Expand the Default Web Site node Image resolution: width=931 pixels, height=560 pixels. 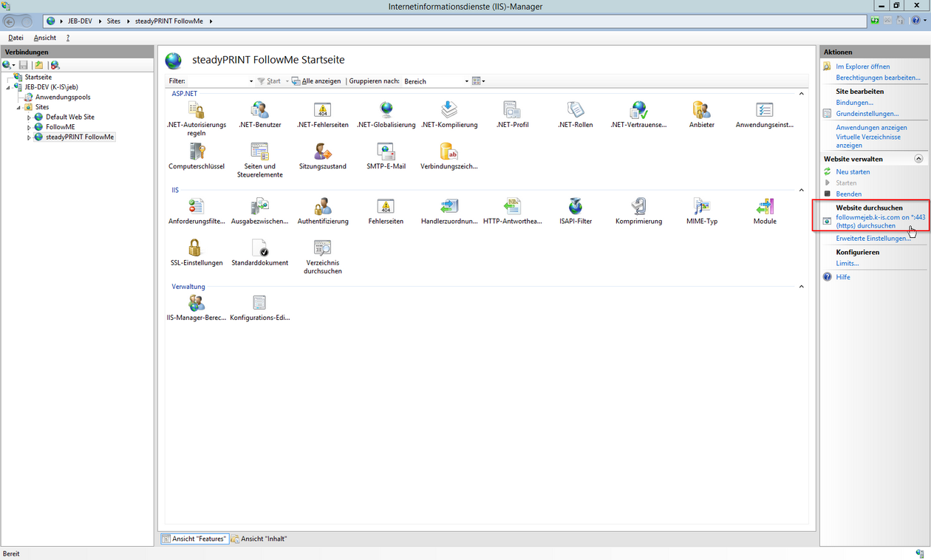pyautogui.click(x=30, y=117)
